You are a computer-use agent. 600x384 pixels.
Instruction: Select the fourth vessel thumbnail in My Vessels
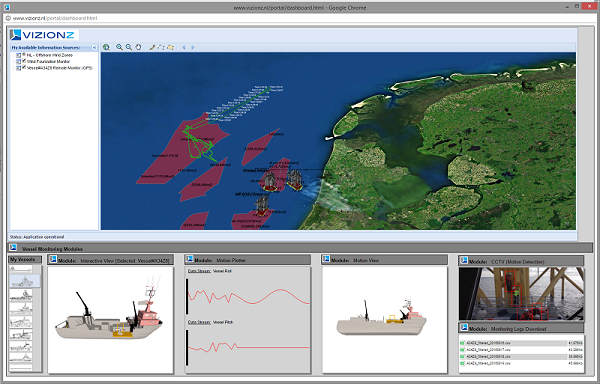(x=21, y=308)
